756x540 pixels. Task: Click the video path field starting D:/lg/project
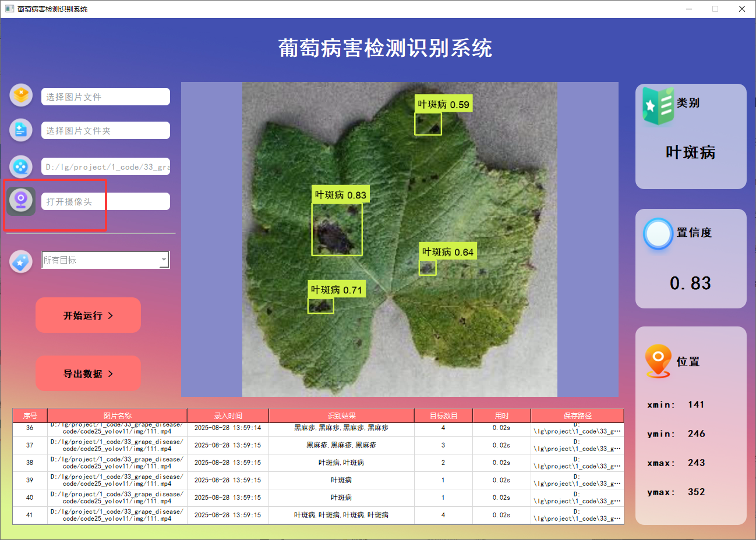[x=105, y=166]
